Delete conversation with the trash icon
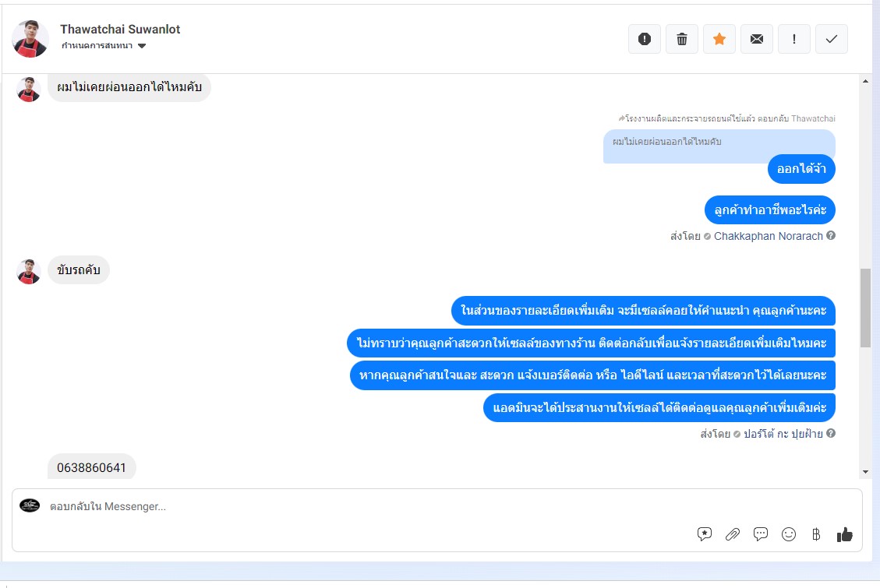Viewport: 880px width, 588px height. pos(682,39)
